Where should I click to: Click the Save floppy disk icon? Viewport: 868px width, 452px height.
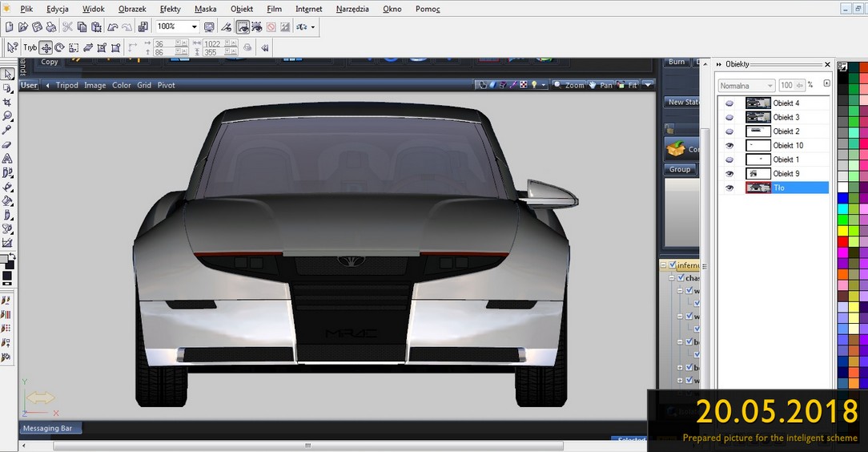[x=37, y=26]
